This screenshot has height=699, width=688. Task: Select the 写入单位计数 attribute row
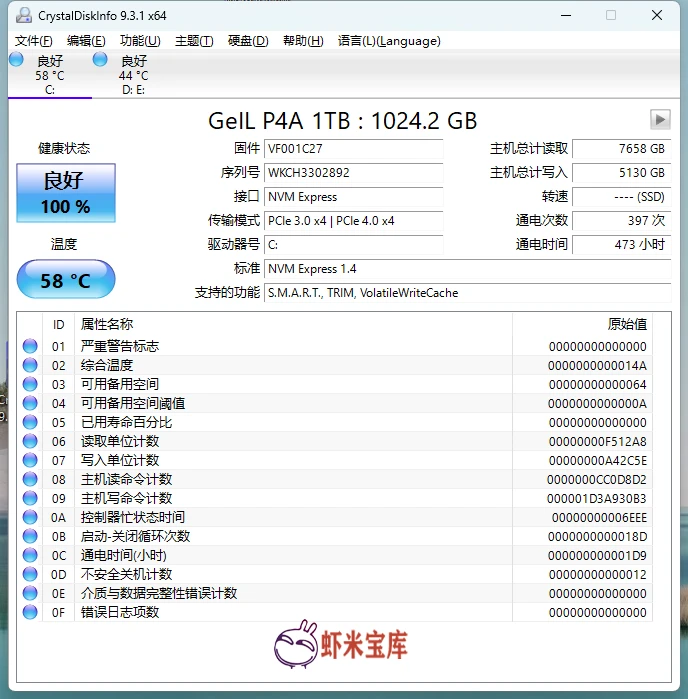pyautogui.click(x=335, y=460)
